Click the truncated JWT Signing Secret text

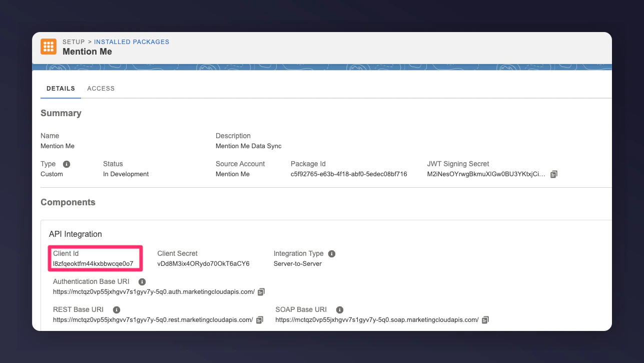[x=486, y=174]
